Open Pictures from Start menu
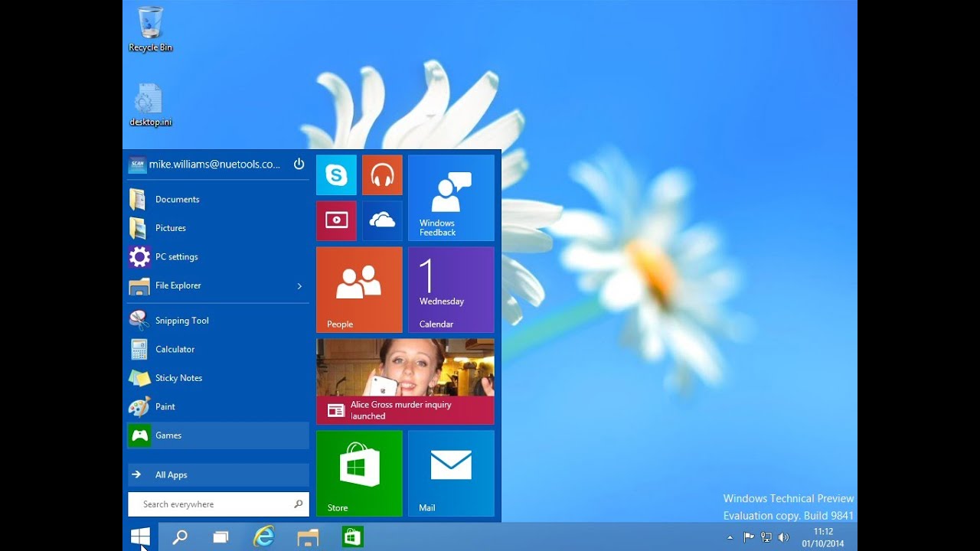The height and width of the screenshot is (551, 980). (218, 228)
